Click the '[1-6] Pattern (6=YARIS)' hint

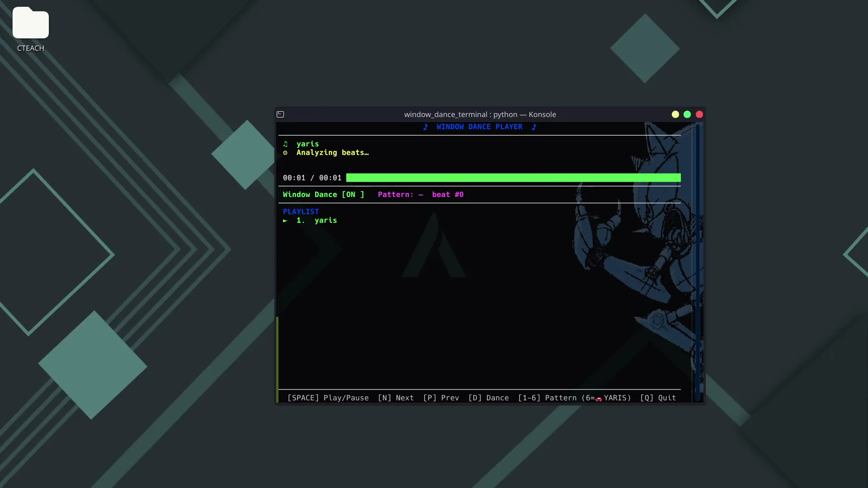[574, 398]
